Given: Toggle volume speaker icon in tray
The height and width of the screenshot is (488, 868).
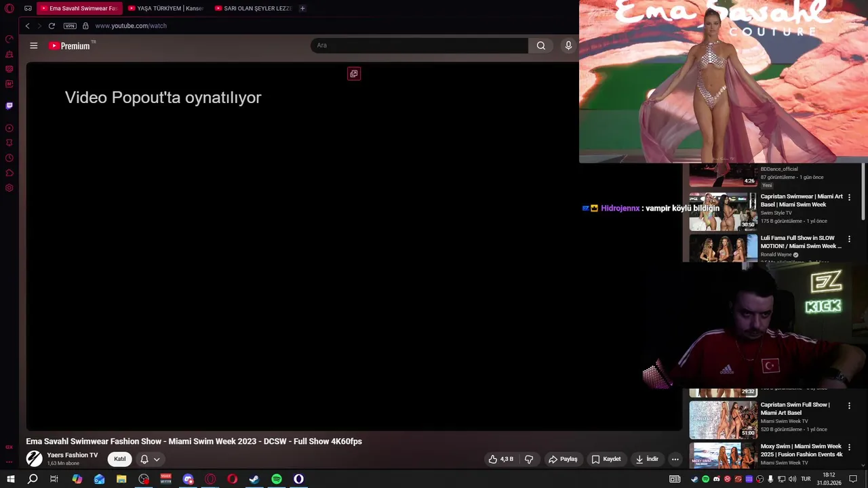Looking at the screenshot, I should coord(792,479).
